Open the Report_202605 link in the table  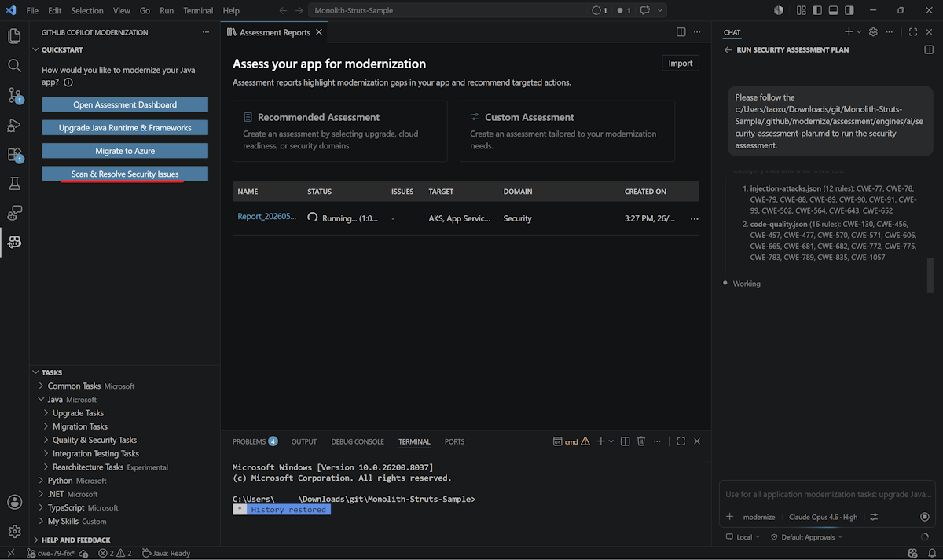pos(267,217)
